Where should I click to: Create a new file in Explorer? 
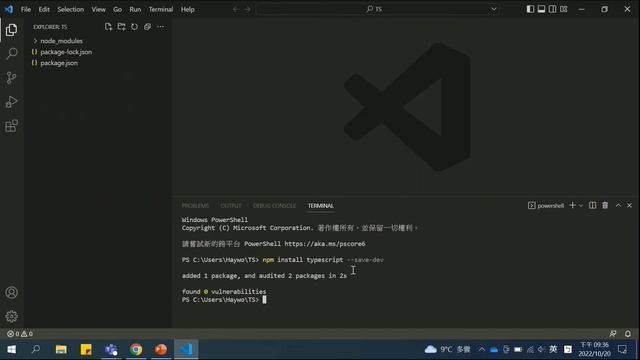pos(108,27)
